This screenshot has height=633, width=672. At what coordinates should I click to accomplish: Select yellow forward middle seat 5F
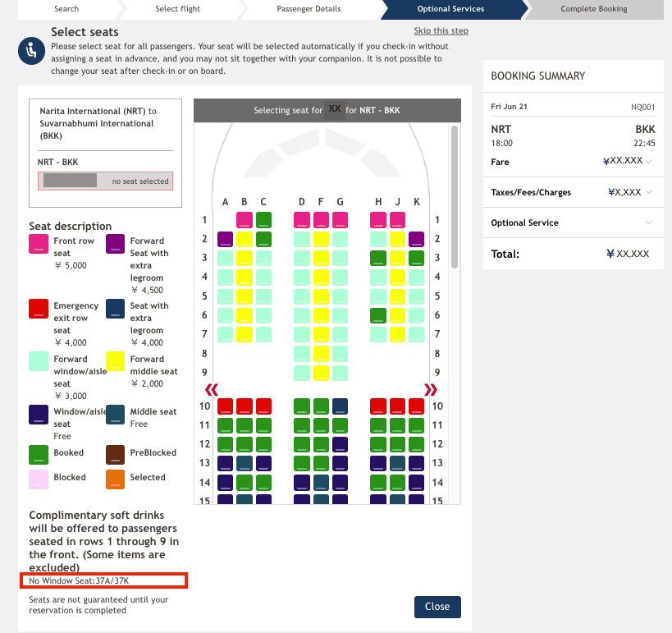pyautogui.click(x=320, y=296)
